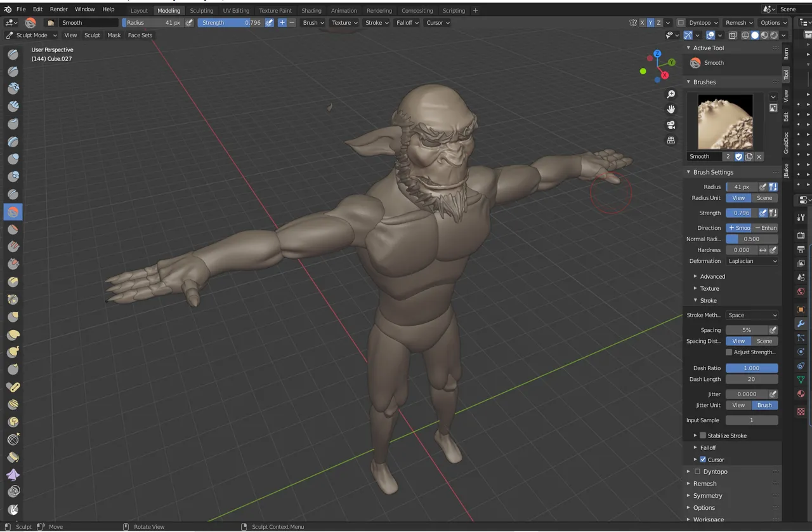Toggle radius pen pressure in the header

pos(189,22)
